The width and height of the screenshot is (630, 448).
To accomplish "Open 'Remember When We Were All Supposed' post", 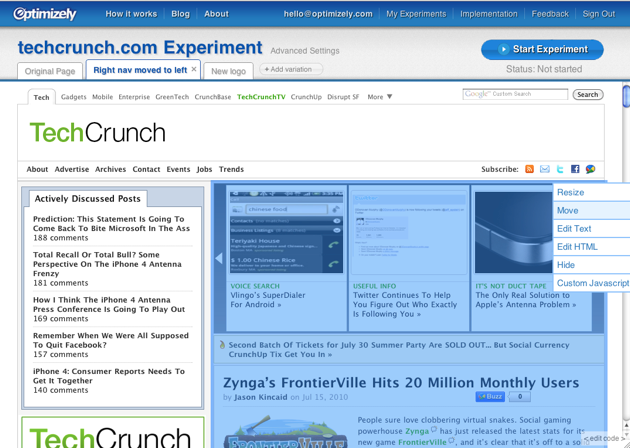I will (110, 340).
